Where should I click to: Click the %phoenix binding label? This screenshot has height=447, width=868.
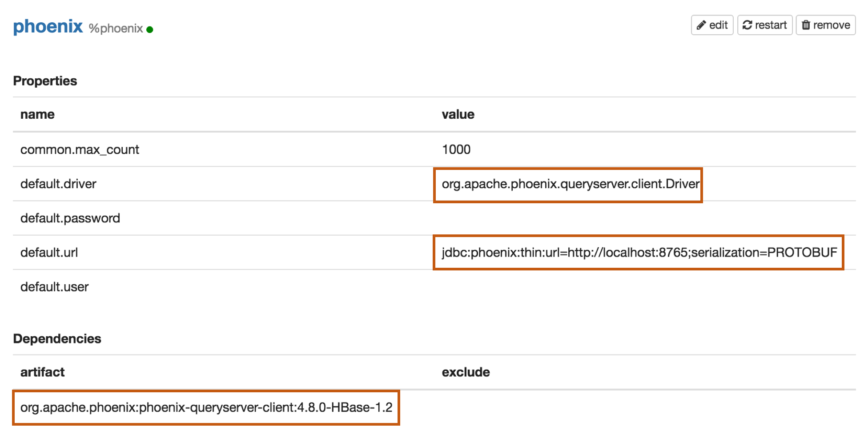pyautogui.click(x=116, y=29)
